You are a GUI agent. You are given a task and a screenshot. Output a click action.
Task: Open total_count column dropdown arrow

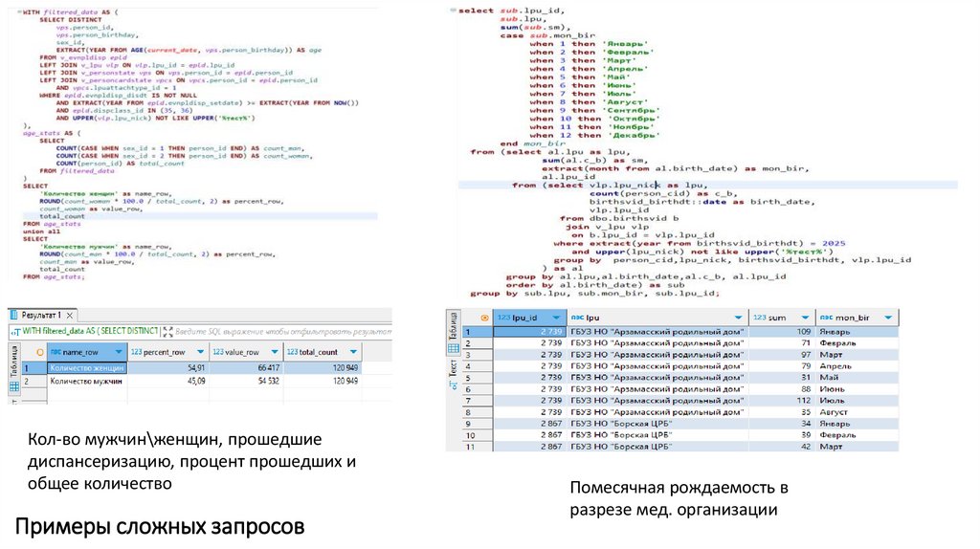click(353, 352)
